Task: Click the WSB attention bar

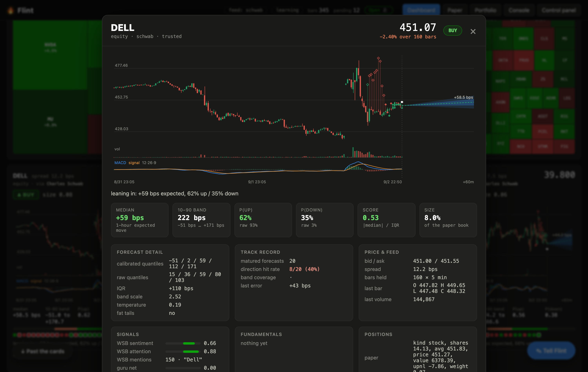Action: tap(183, 351)
